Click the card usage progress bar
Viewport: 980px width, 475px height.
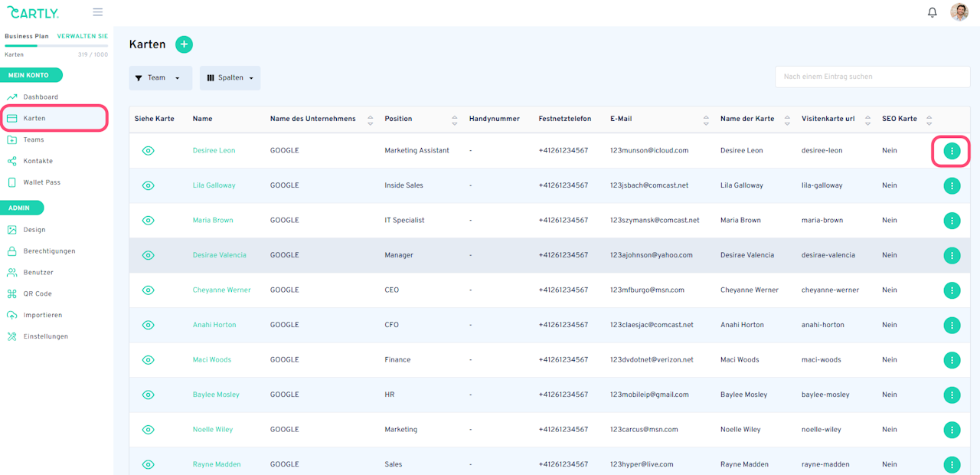point(56,46)
